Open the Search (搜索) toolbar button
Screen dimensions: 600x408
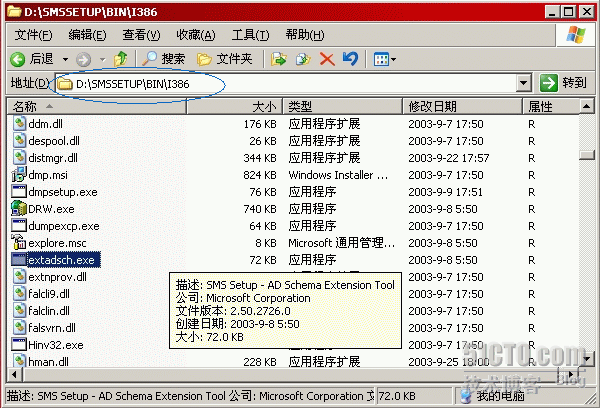163,59
